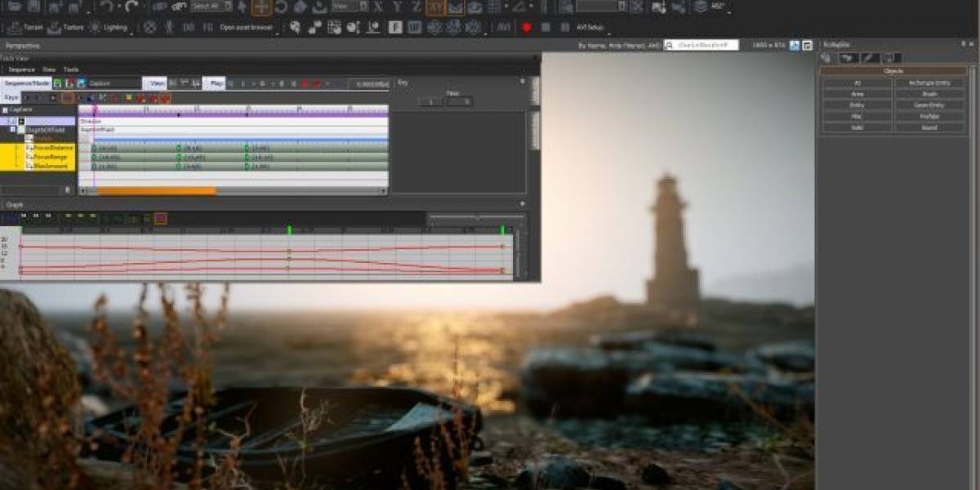Screen dimensions: 980x490
Task: Open the View coordinate system dropdown
Action: 350,7
